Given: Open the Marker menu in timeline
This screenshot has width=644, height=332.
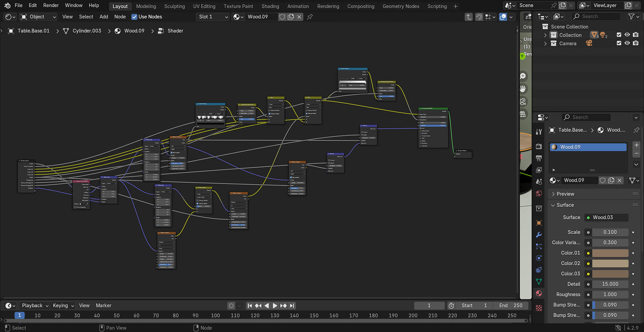Looking at the screenshot, I should pyautogui.click(x=103, y=305).
